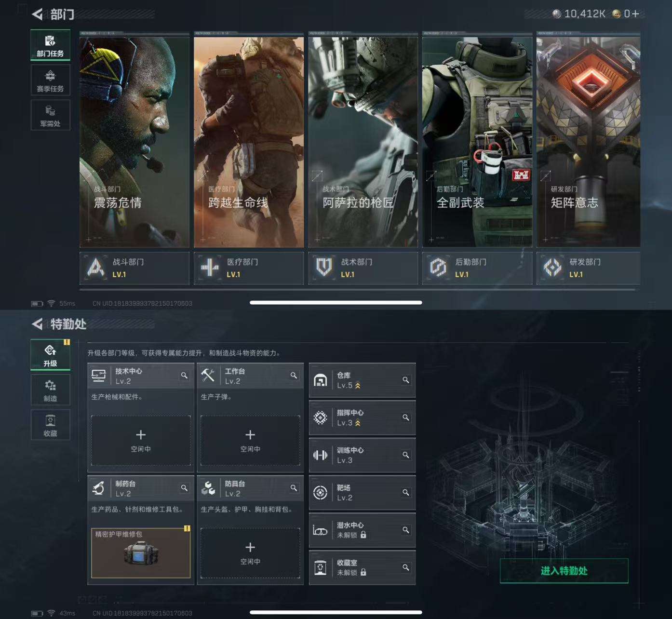Click the magnifier icon on 靶场 row

pyautogui.click(x=406, y=493)
